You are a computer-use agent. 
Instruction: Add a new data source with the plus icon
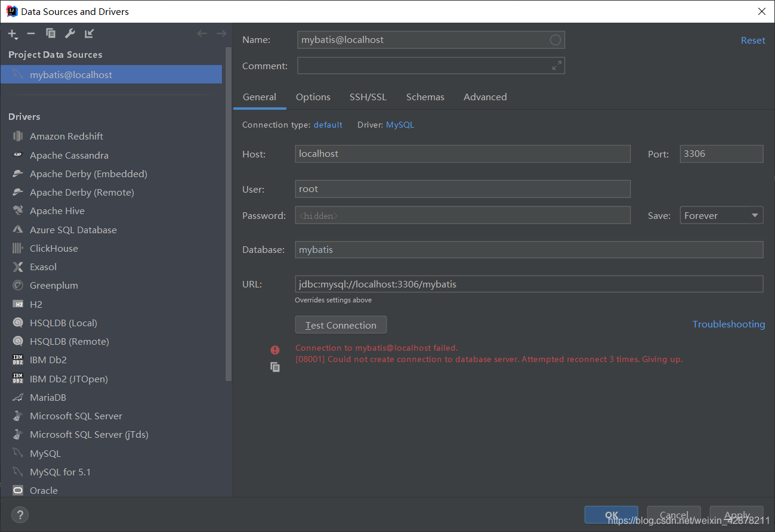(13, 33)
